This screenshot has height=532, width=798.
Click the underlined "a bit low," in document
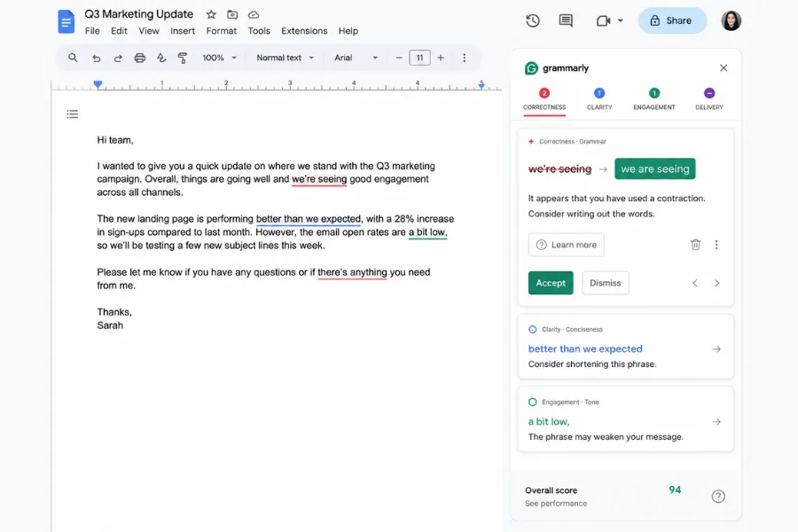pyautogui.click(x=427, y=232)
